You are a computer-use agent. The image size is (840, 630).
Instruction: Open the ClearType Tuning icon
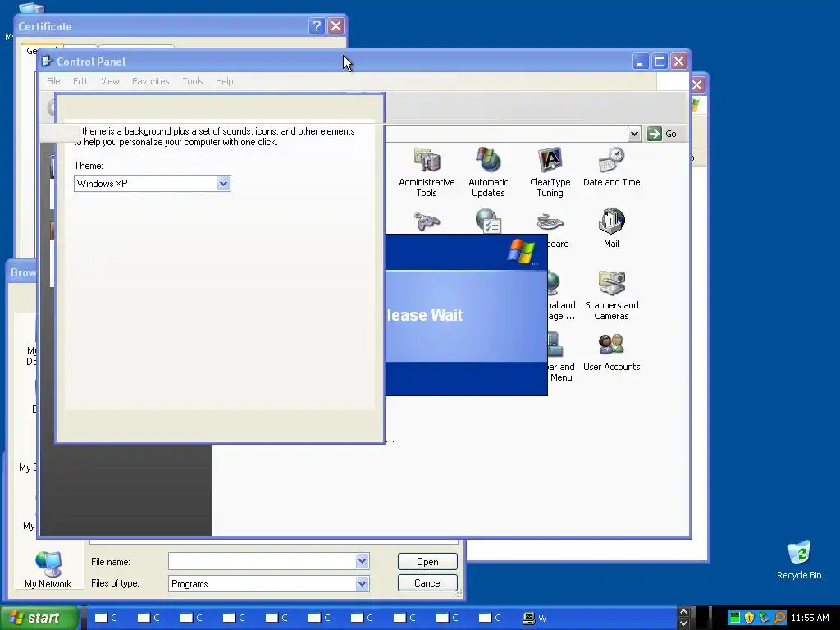[550, 171]
